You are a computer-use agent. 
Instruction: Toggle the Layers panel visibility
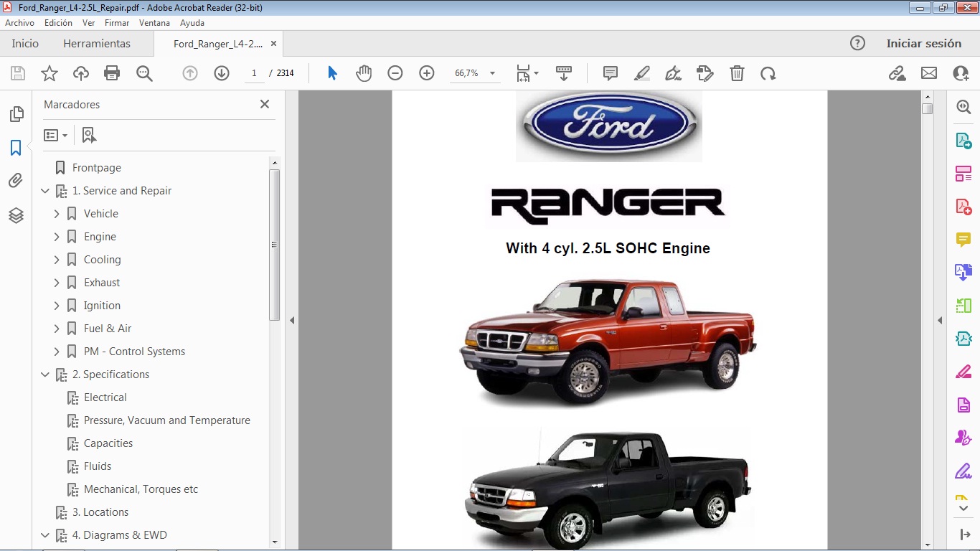click(16, 215)
